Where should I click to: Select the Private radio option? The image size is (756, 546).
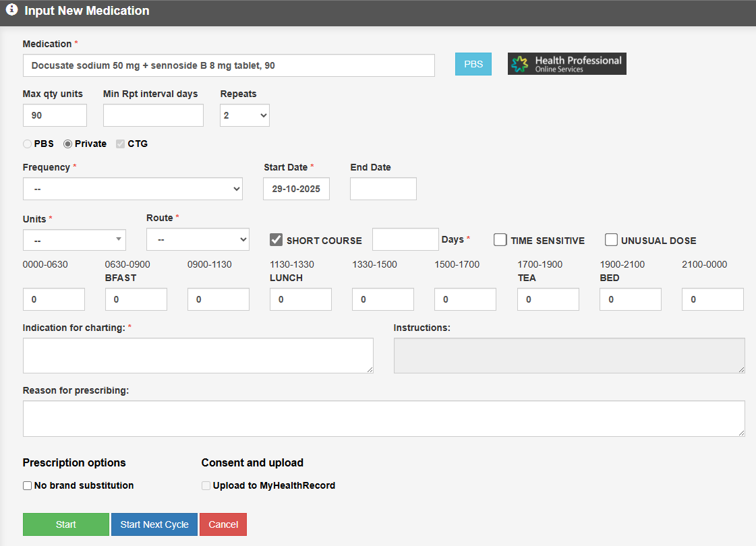click(x=68, y=144)
